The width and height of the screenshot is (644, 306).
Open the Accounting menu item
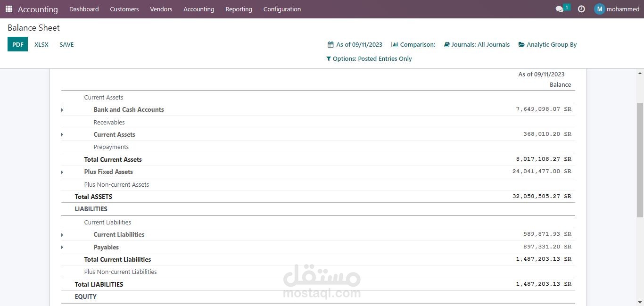(199, 9)
